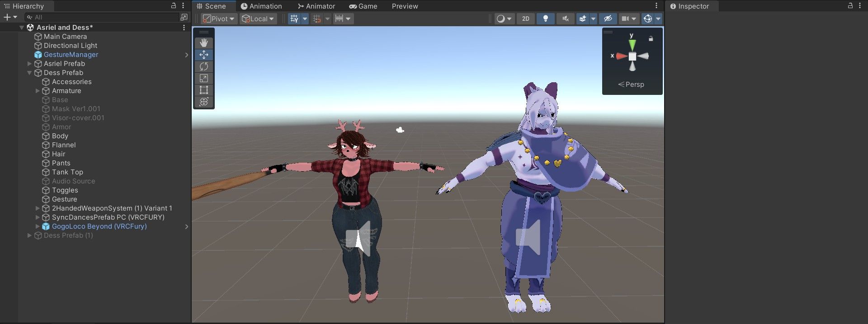Image resolution: width=868 pixels, height=324 pixels.
Task: Open GogoLoco Beyond prefab via chevron
Action: pos(186,226)
